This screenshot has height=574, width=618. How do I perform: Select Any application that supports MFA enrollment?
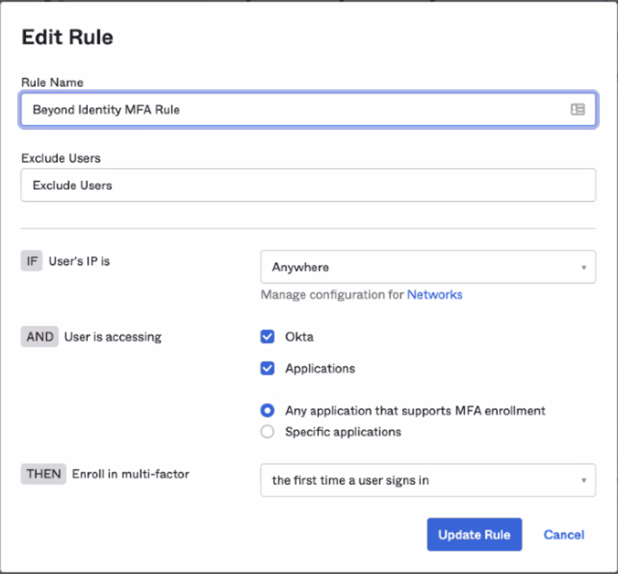tap(267, 410)
